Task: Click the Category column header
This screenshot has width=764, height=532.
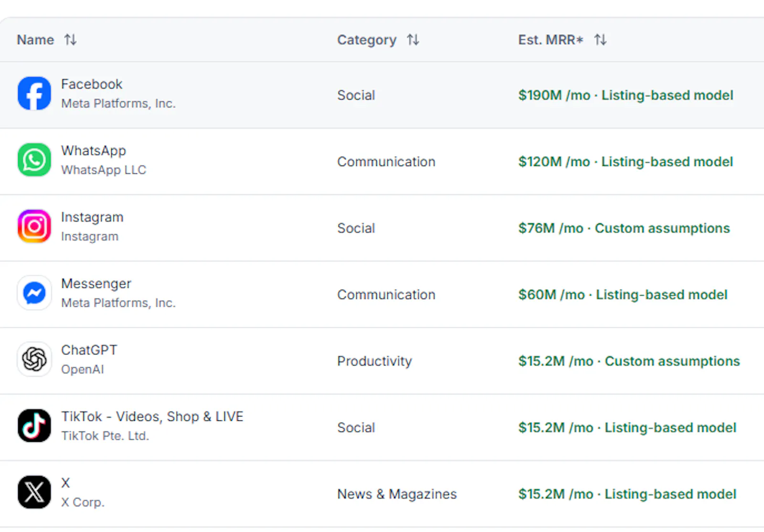Action: (367, 40)
